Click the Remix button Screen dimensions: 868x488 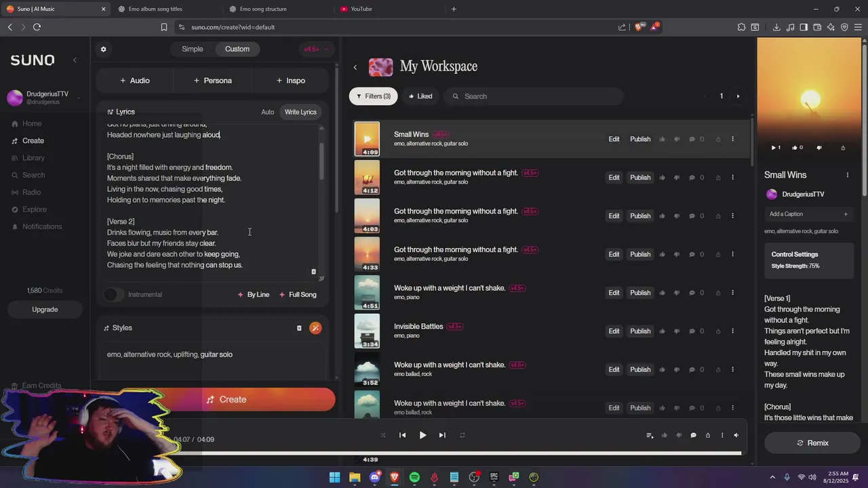click(812, 443)
